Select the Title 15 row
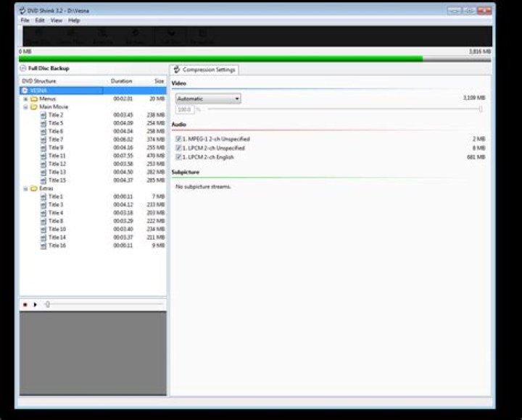522x420 pixels. [93, 180]
